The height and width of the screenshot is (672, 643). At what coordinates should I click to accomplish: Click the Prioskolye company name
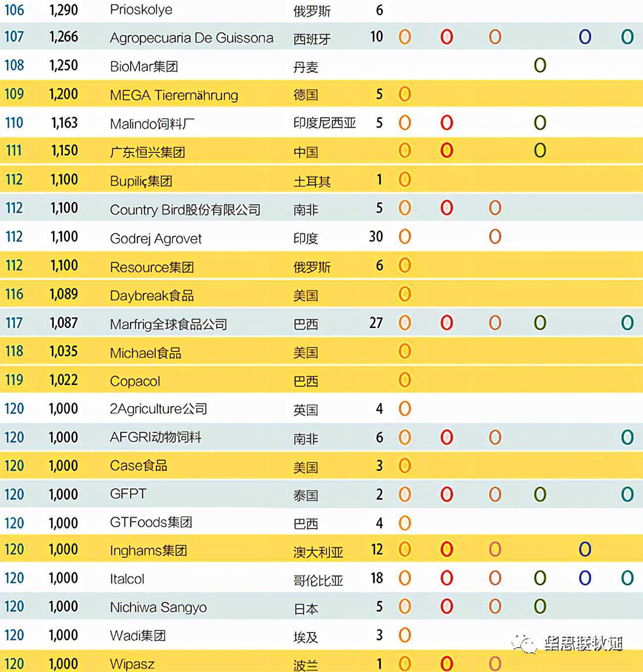pyautogui.click(x=141, y=10)
